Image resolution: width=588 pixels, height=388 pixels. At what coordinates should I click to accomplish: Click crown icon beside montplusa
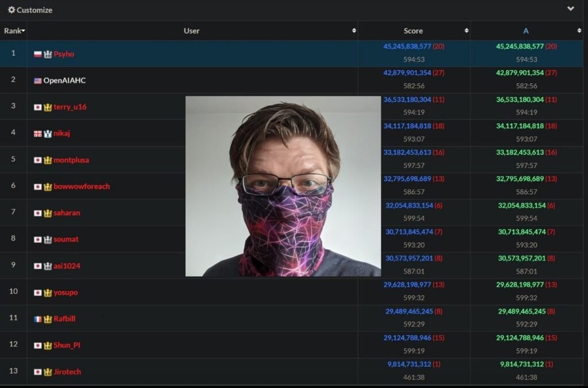[48, 161]
